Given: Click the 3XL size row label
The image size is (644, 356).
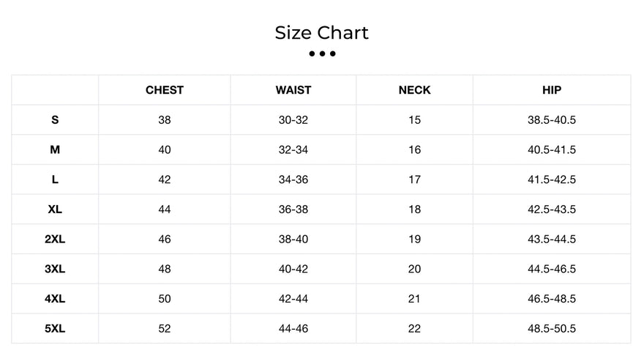Looking at the screenshot, I should (55, 269).
